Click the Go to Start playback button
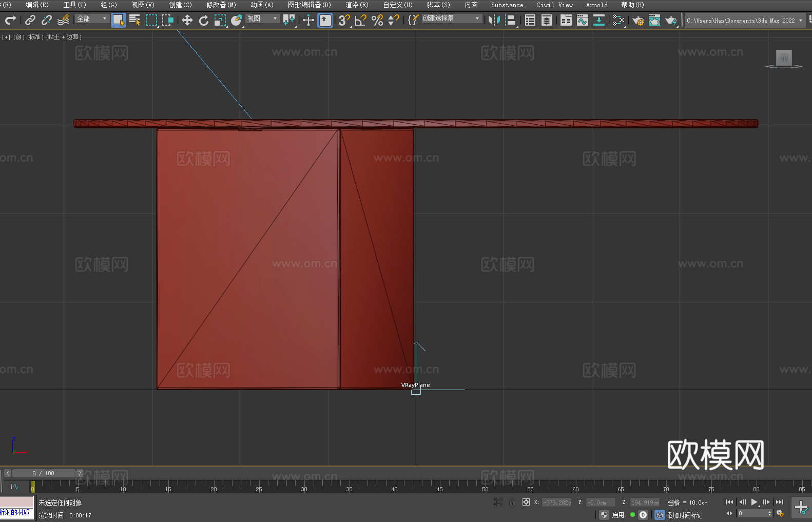The width and height of the screenshot is (812, 522). pyautogui.click(x=729, y=502)
